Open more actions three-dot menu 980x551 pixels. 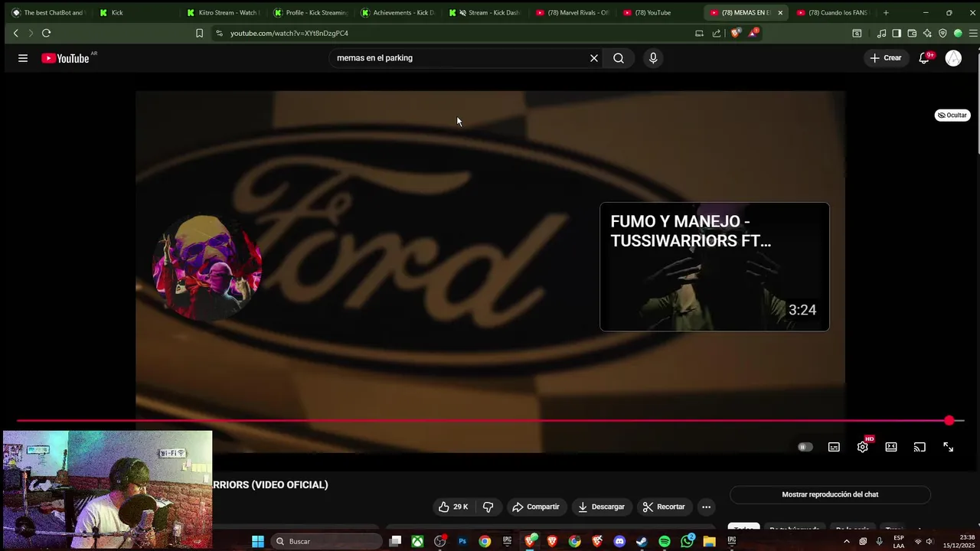pos(707,507)
